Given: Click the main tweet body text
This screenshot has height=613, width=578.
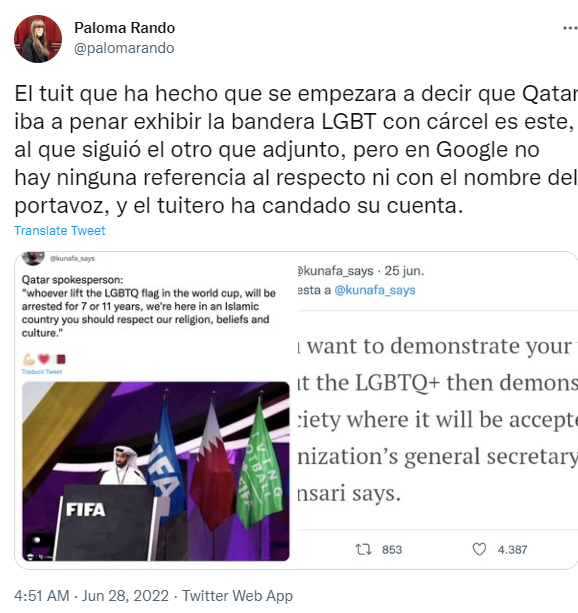Looking at the screenshot, I should coord(296,149).
